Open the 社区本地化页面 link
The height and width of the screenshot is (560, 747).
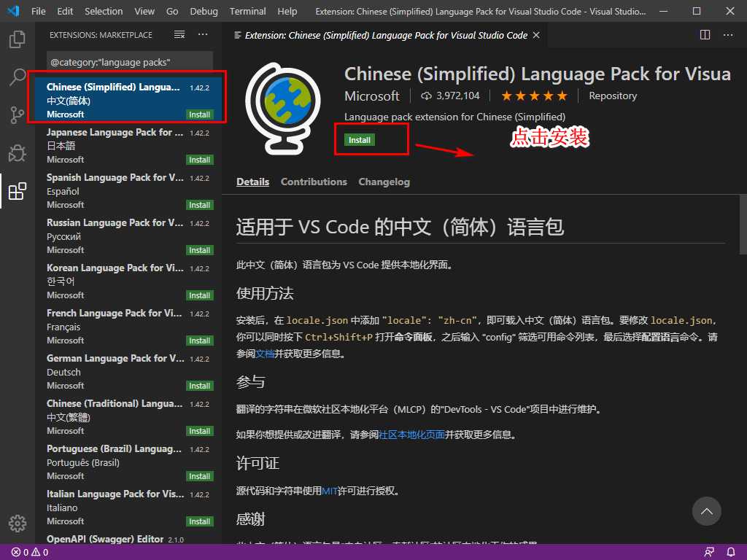pyautogui.click(x=411, y=435)
